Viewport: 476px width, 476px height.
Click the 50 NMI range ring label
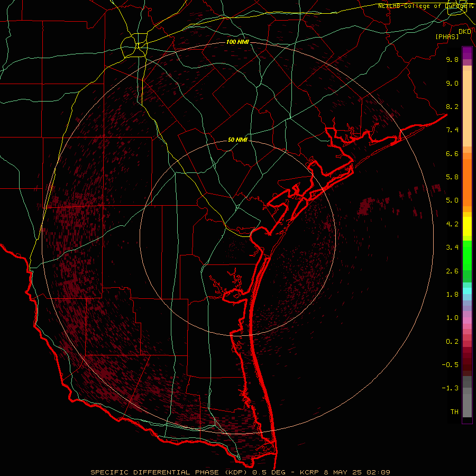click(237, 140)
